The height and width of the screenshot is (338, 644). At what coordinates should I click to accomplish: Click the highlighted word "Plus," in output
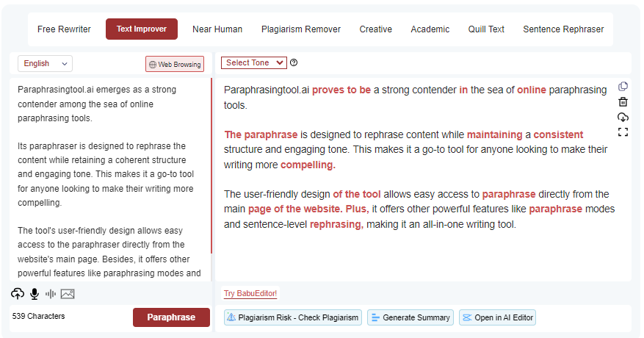pyautogui.click(x=358, y=209)
